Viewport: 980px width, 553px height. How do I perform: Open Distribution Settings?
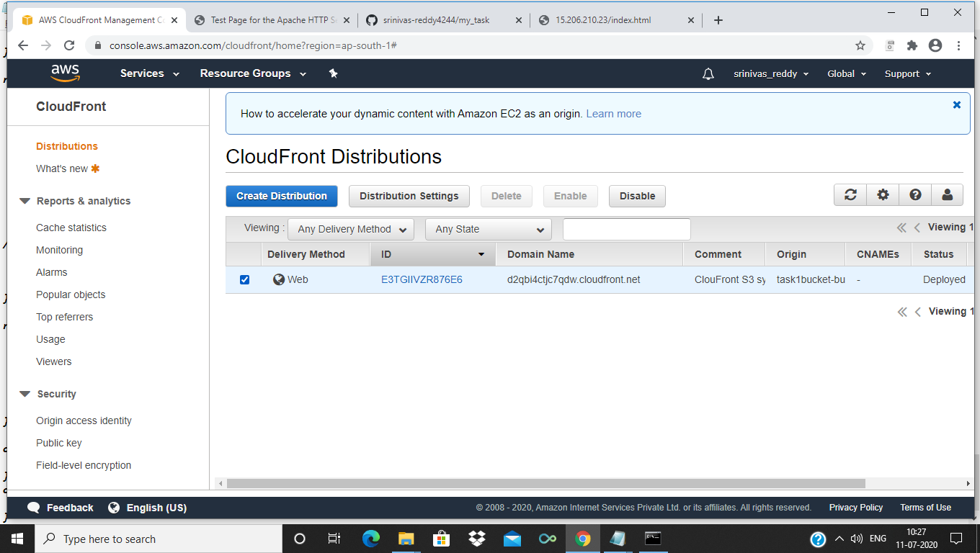pos(409,196)
